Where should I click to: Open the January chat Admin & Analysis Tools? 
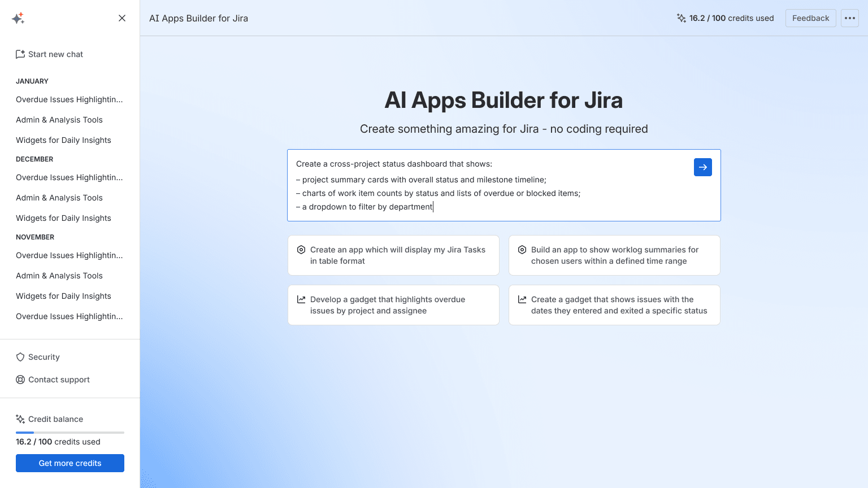coord(59,120)
